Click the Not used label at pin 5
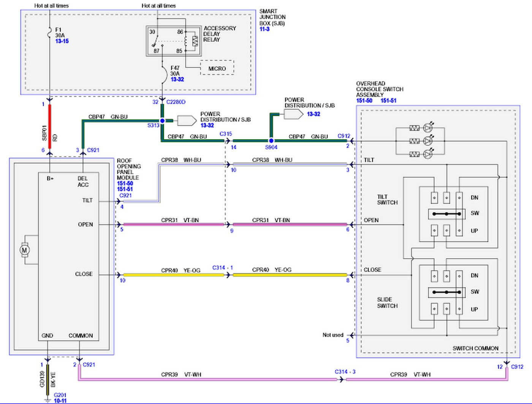This screenshot has height=404, width=532. [x=333, y=335]
